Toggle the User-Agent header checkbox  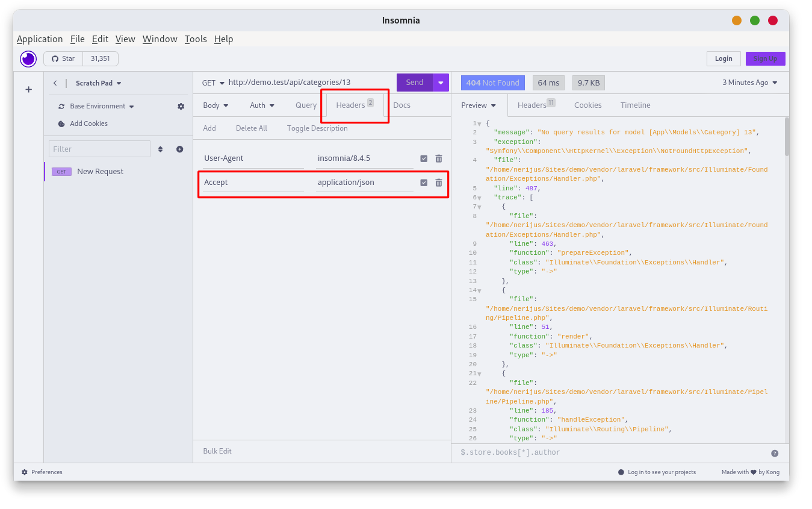(x=424, y=158)
